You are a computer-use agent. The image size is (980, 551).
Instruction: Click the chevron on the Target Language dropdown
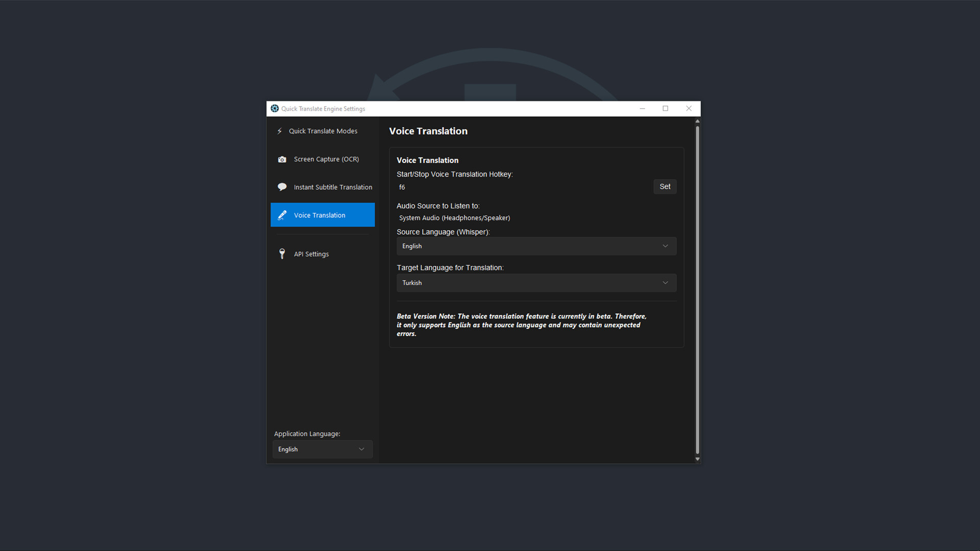665,283
